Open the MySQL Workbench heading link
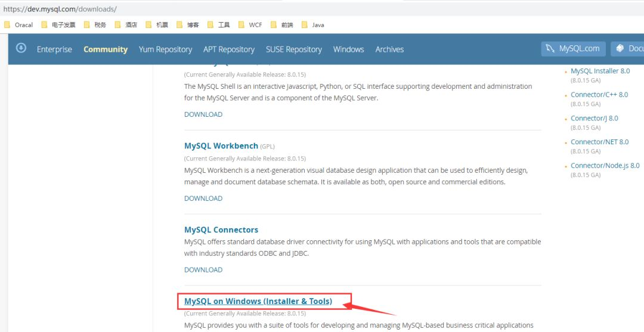Screen dimensions: 644x332 tap(221, 145)
